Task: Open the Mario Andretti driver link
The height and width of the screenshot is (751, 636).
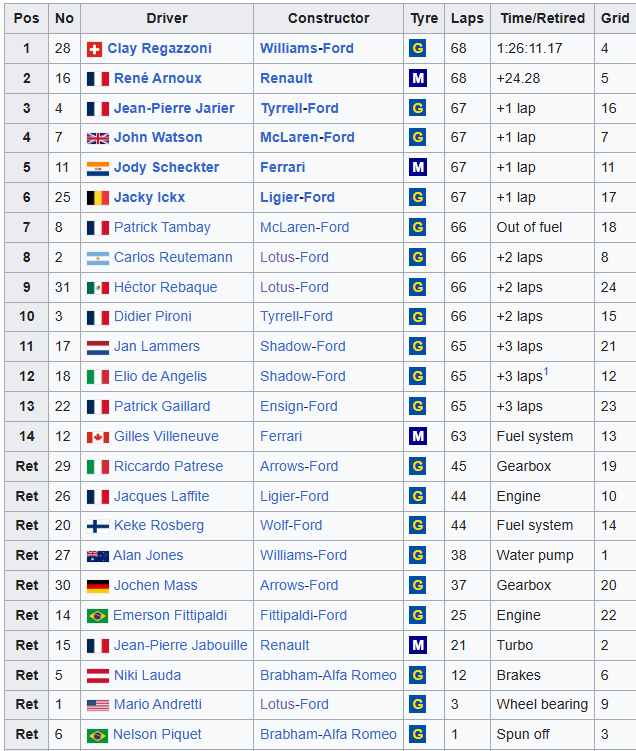Action: 158,705
